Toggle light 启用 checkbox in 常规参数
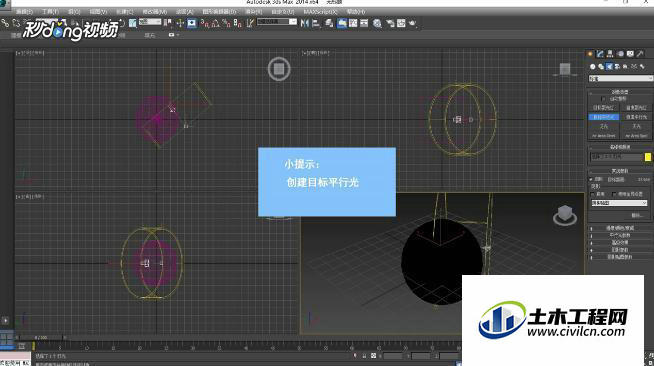The height and width of the screenshot is (366, 654). (x=591, y=179)
